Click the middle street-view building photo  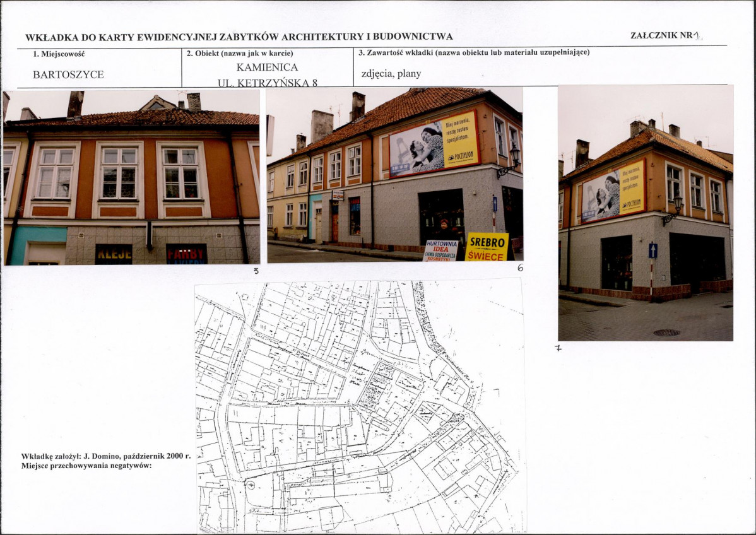click(395, 175)
